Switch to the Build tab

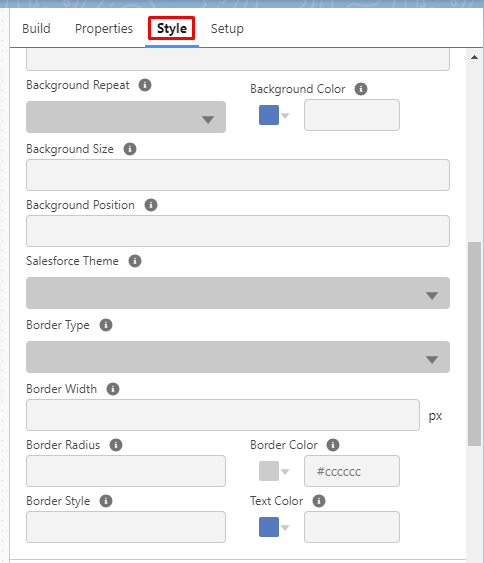36,29
